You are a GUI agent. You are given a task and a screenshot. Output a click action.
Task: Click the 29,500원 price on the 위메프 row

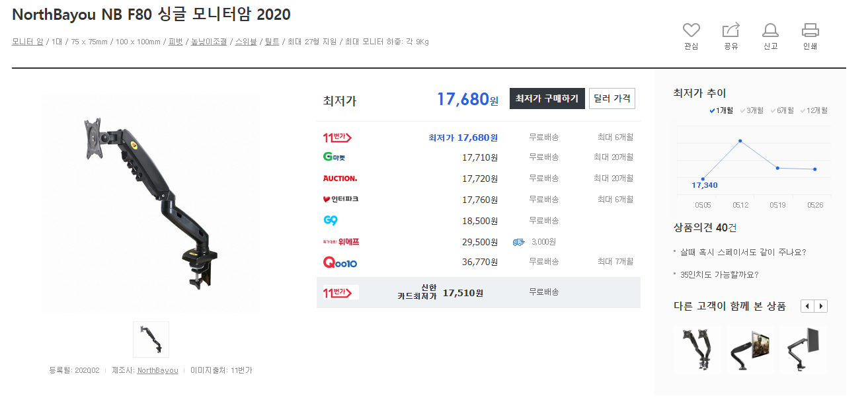(x=480, y=242)
